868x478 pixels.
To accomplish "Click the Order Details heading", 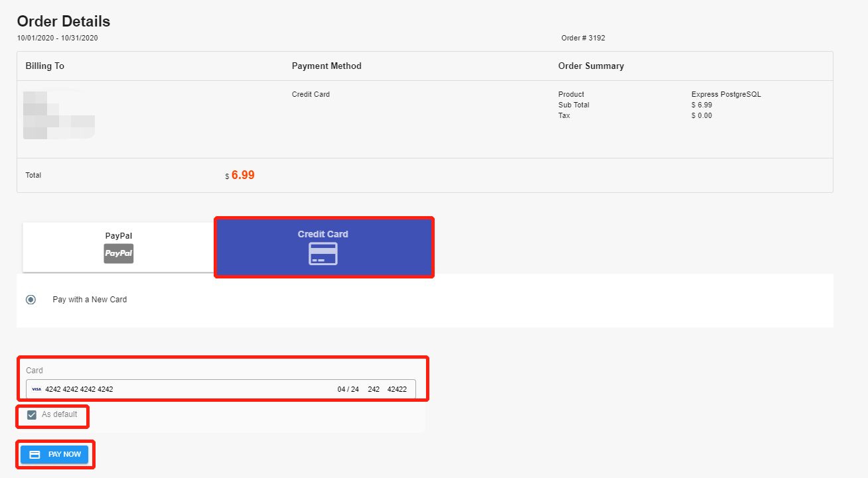I will pyautogui.click(x=63, y=21).
